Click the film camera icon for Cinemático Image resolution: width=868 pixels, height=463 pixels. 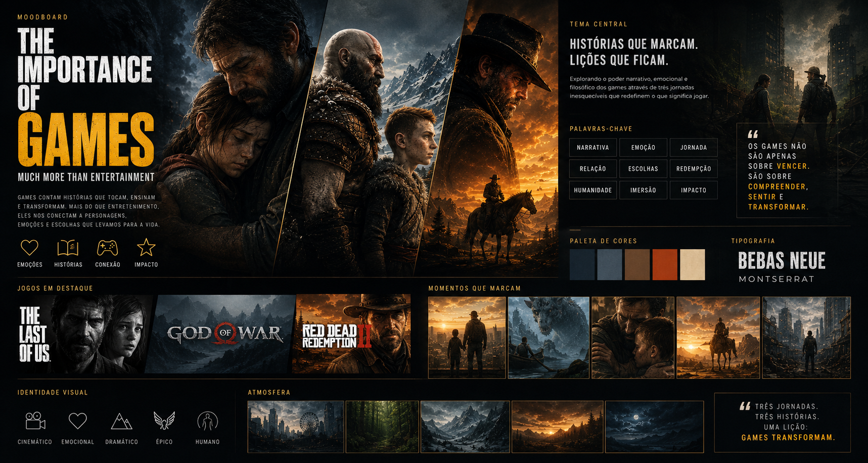point(35,421)
